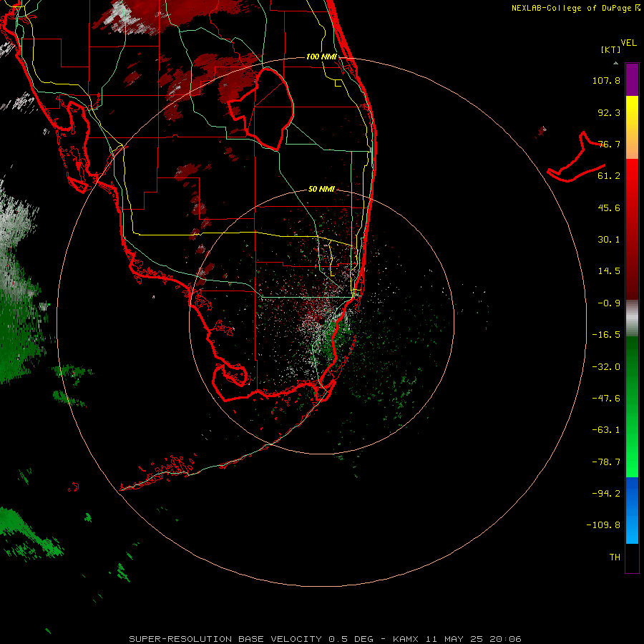Click the 50 NMI range ring label

tap(321, 189)
